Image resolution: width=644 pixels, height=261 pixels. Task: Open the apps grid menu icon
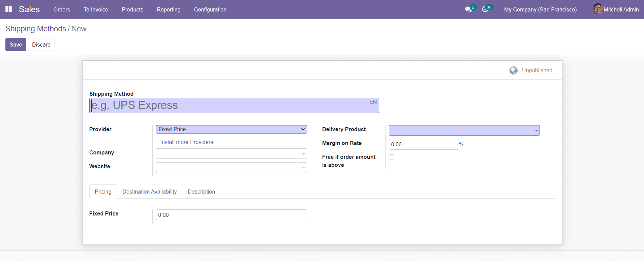pyautogui.click(x=9, y=9)
